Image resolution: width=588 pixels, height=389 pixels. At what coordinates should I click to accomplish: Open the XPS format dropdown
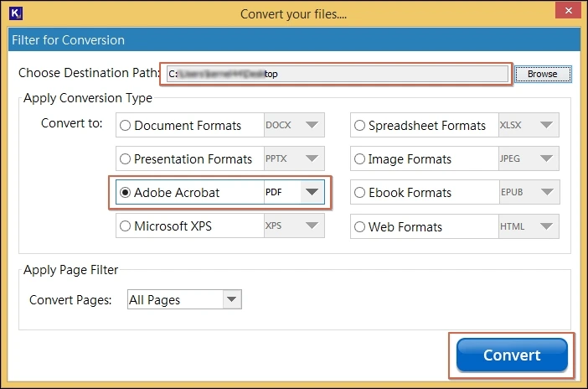(294, 226)
